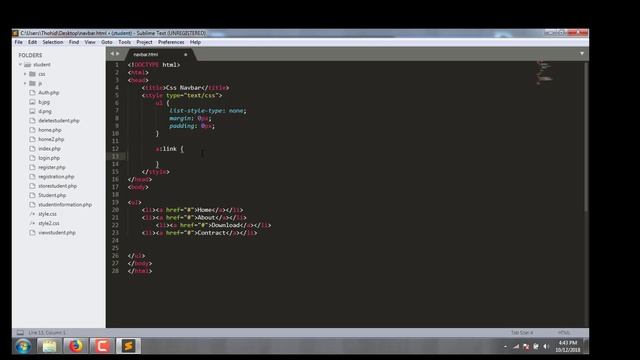Screen dimensions: 640x360
Task: Click the file icon beside login.php
Action: [x=32, y=158]
